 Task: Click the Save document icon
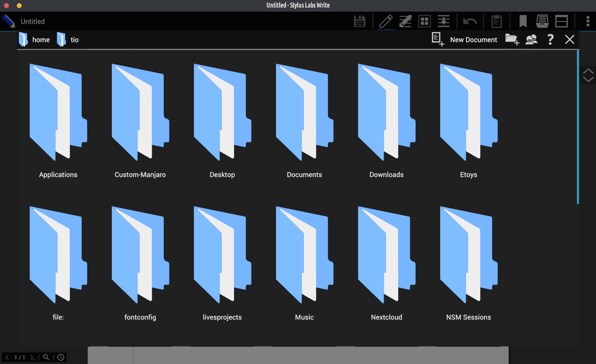click(x=360, y=21)
